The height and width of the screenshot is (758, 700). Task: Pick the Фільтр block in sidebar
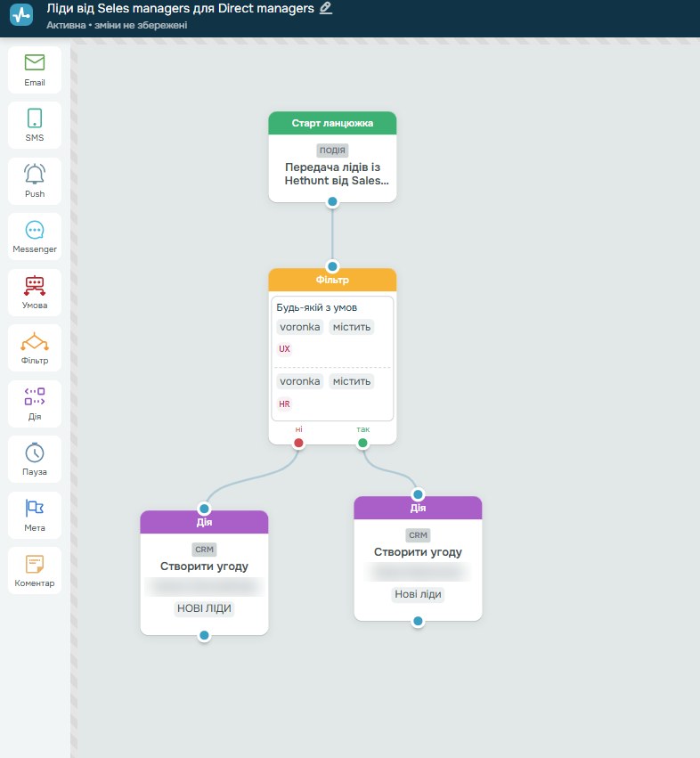(x=35, y=348)
